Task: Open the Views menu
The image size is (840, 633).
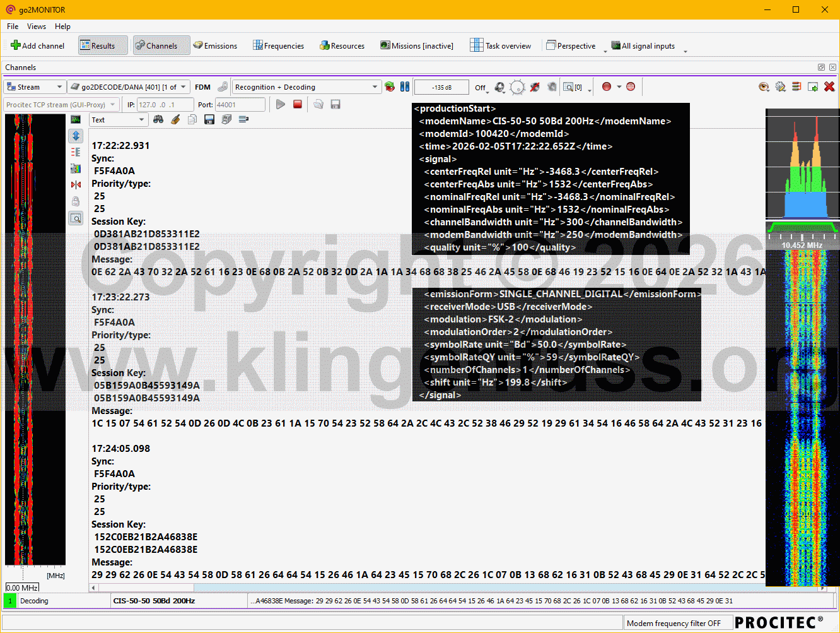Action: click(x=36, y=27)
